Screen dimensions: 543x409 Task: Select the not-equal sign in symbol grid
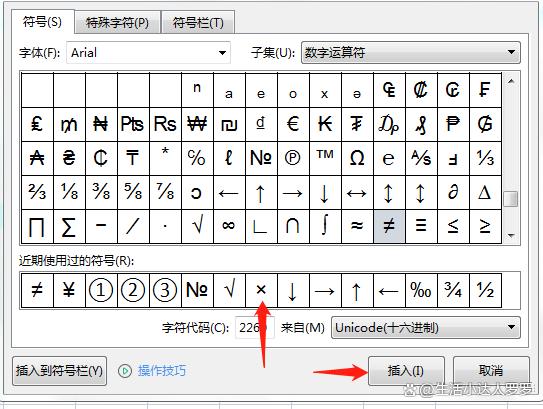389,226
